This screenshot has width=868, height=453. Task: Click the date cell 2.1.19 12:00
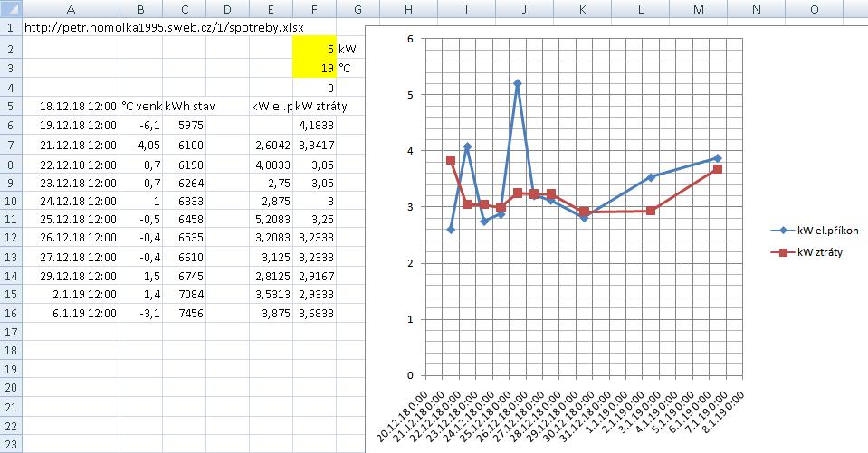[x=71, y=294]
